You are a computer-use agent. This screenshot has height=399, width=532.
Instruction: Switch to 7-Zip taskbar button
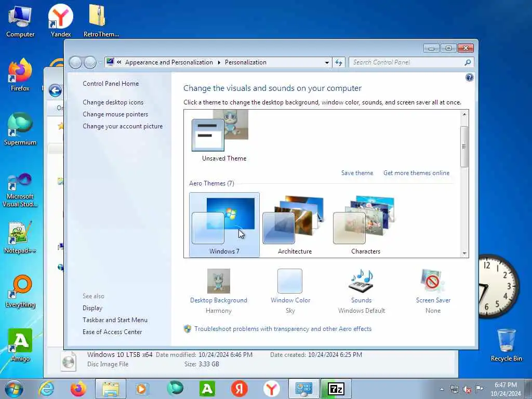click(336, 389)
